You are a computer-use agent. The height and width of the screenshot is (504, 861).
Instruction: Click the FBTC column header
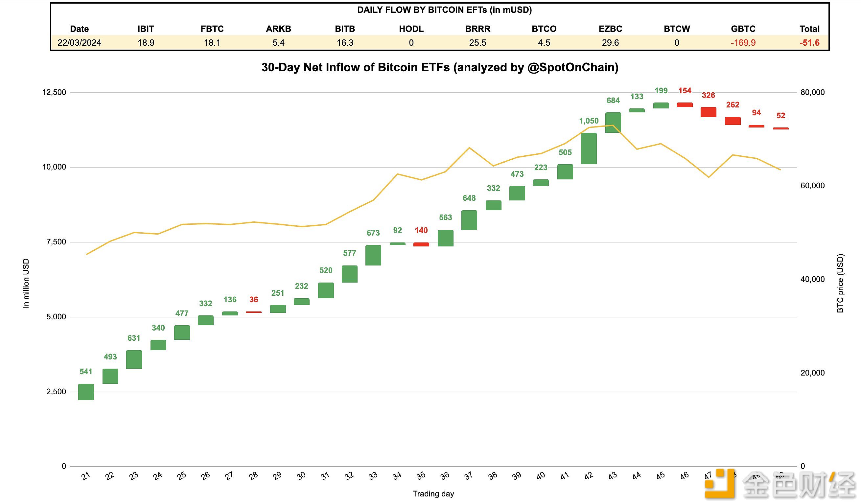(x=212, y=29)
